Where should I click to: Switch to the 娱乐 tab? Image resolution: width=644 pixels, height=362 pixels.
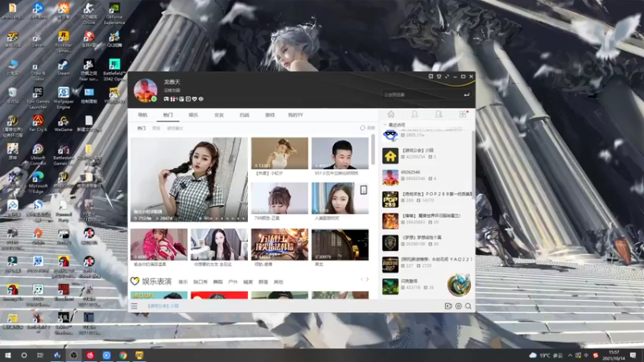193,115
